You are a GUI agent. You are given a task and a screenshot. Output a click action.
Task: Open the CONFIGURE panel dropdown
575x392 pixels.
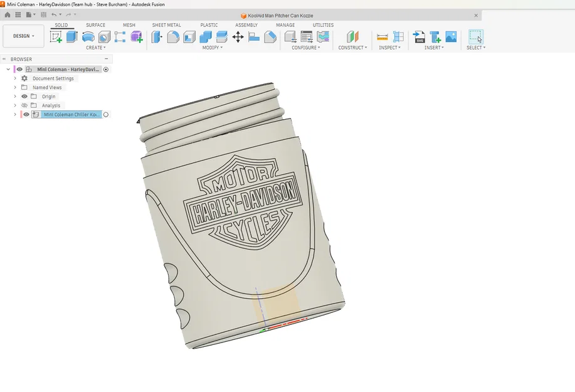click(306, 48)
